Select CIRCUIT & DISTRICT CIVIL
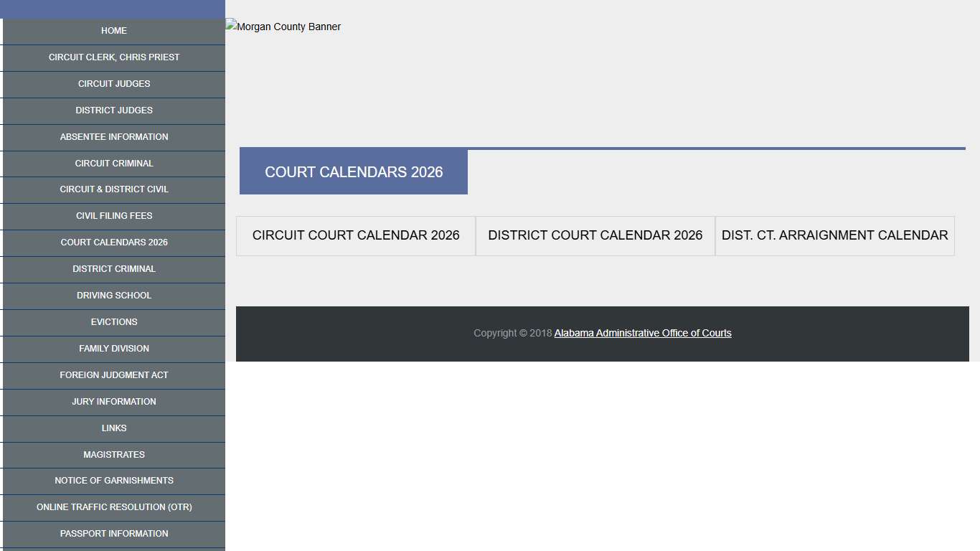Screen dimensions: 980x551 pos(113,189)
